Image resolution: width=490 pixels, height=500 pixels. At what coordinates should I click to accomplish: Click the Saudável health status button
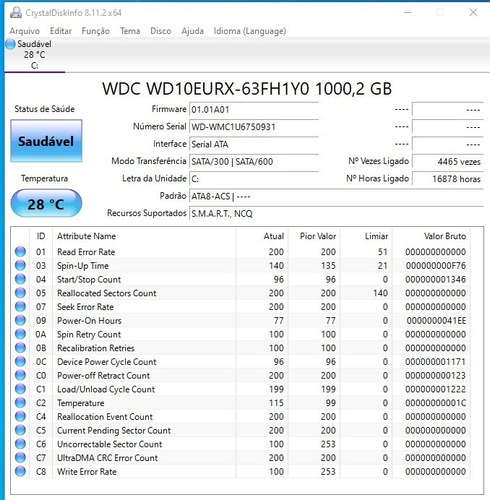pyautogui.click(x=46, y=141)
